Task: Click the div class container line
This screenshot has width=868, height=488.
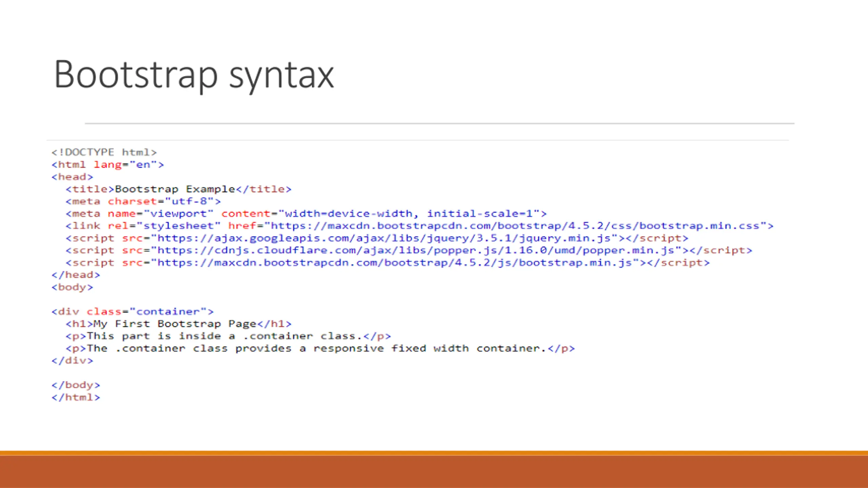Action: pyautogui.click(x=133, y=311)
